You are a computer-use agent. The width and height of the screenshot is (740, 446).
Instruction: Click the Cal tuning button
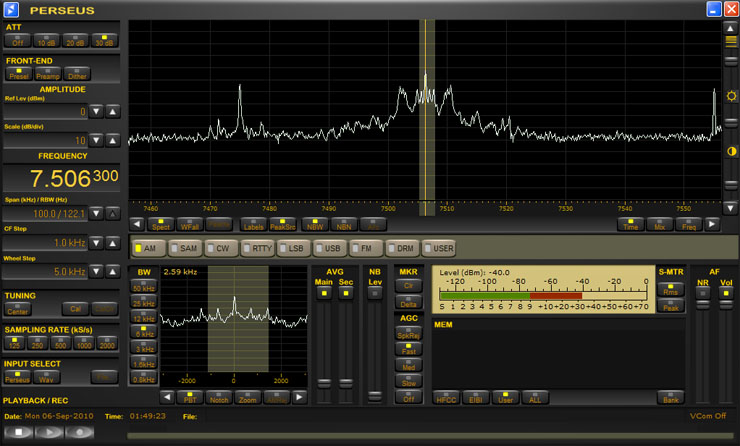point(76,309)
